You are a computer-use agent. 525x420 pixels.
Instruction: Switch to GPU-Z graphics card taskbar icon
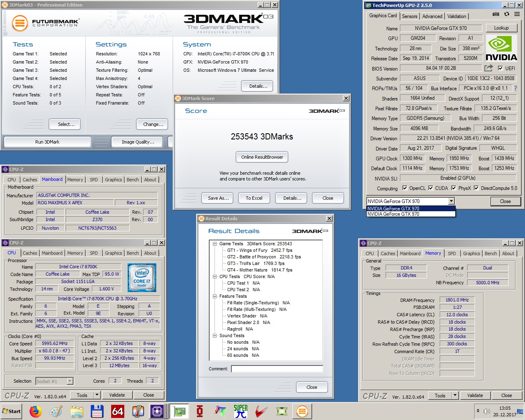click(179, 411)
